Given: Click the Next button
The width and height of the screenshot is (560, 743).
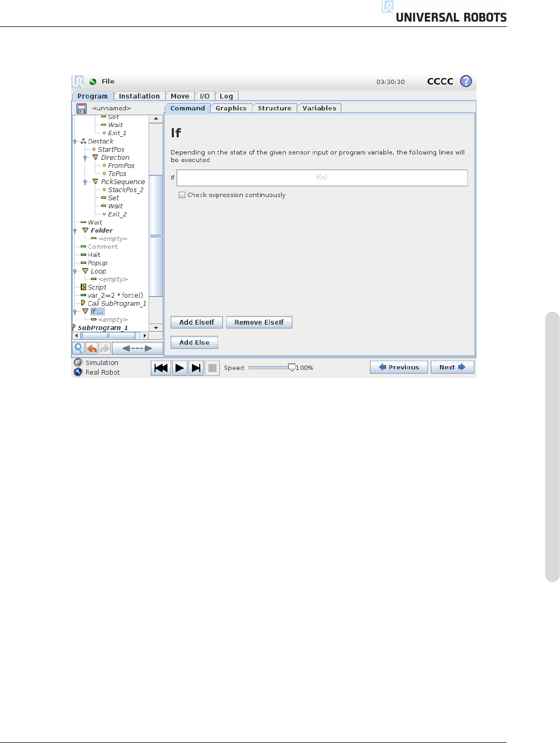Looking at the screenshot, I should click(452, 367).
